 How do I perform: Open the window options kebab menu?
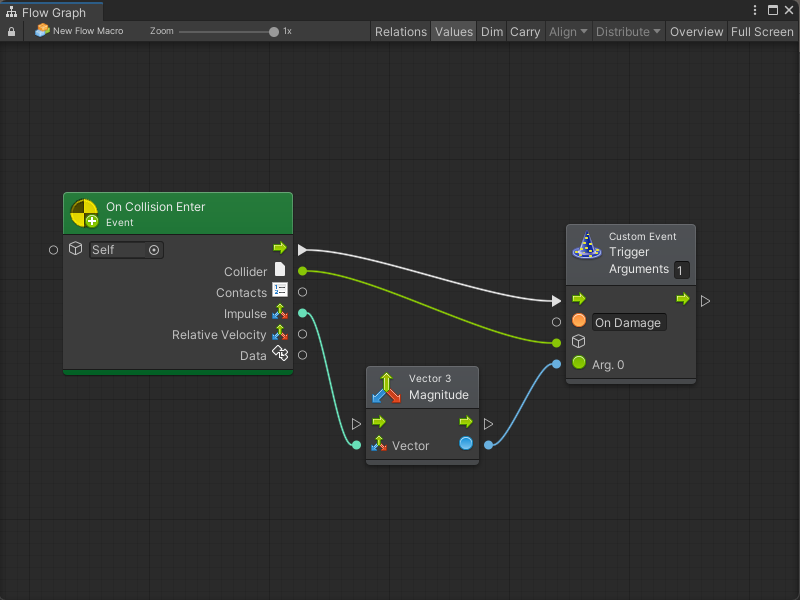click(756, 10)
